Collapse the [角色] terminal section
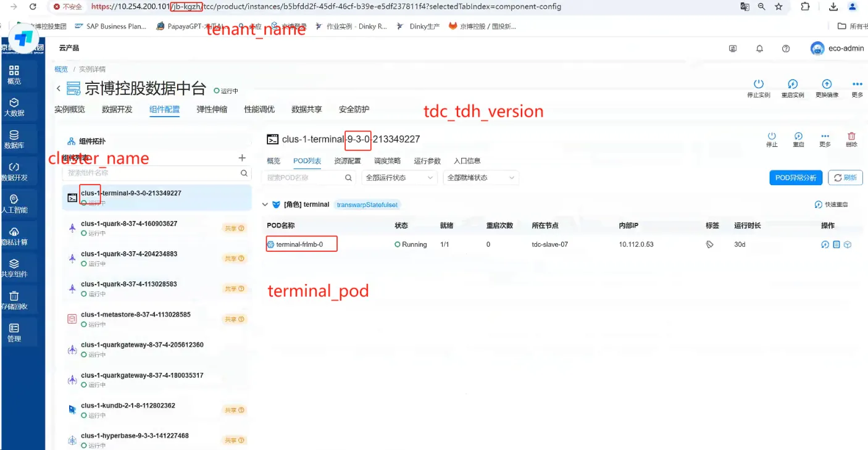The width and height of the screenshot is (868, 450). pos(265,204)
